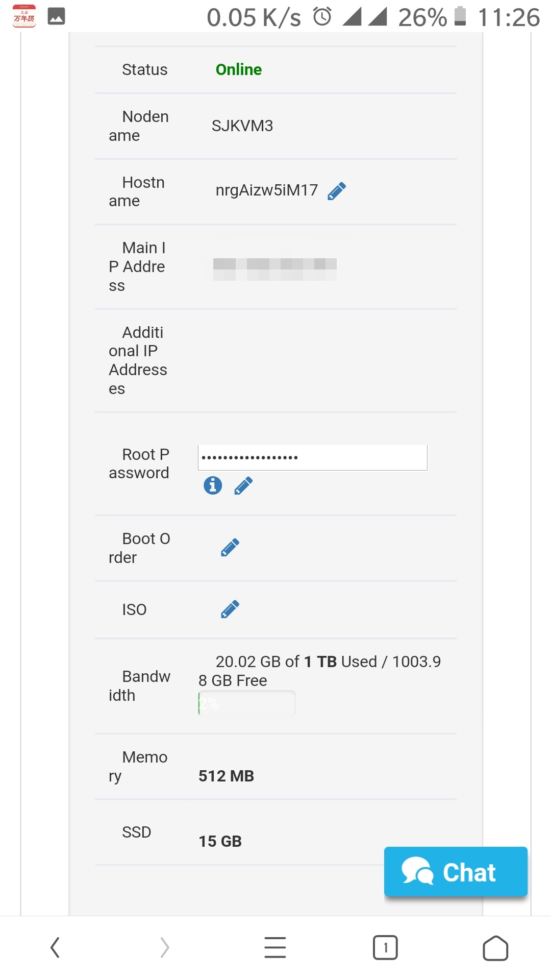Click the bandwidth usage progress bar
This screenshot has width=551, height=980.
pyautogui.click(x=247, y=703)
